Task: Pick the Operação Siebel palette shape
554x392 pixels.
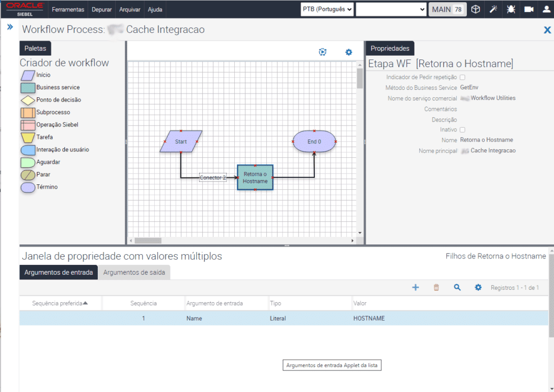Action: pyautogui.click(x=28, y=125)
